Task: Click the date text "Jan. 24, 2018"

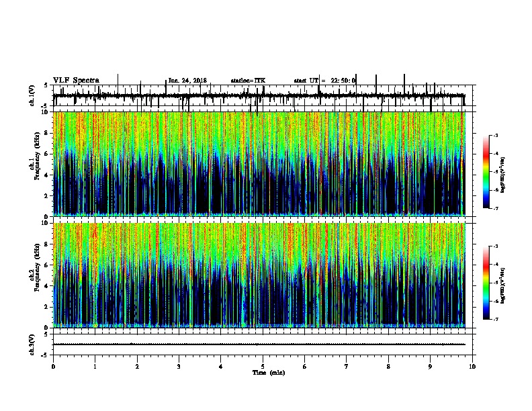Action: [x=187, y=81]
